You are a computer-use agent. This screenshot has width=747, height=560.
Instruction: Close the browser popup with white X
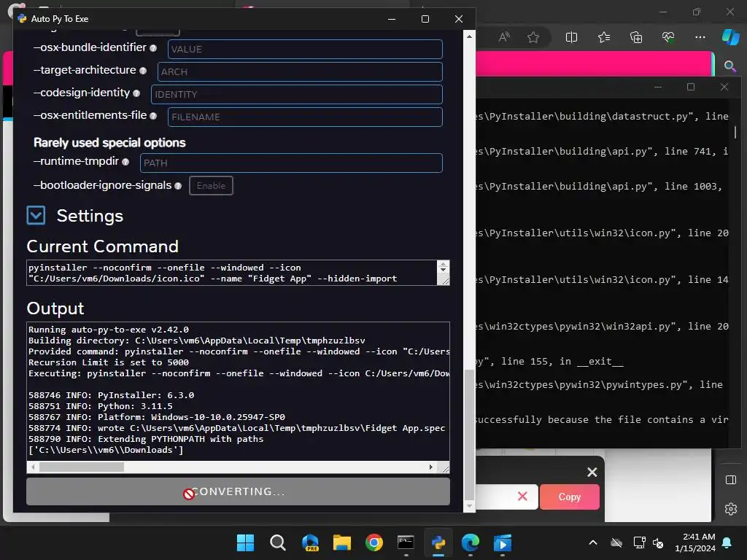tap(592, 472)
